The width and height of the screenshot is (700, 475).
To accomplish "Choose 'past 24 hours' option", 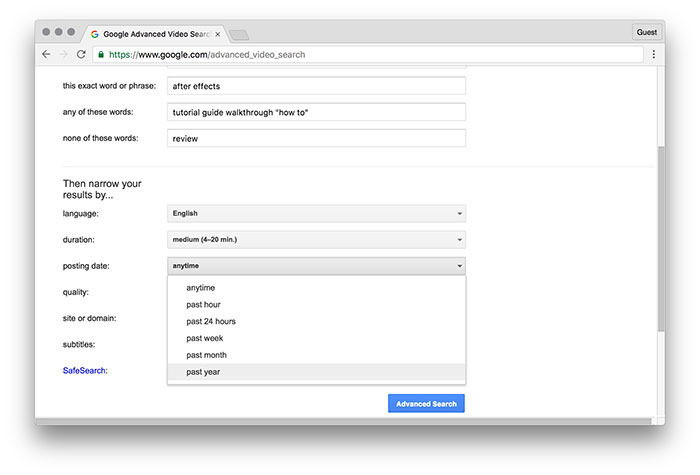I will [x=210, y=321].
